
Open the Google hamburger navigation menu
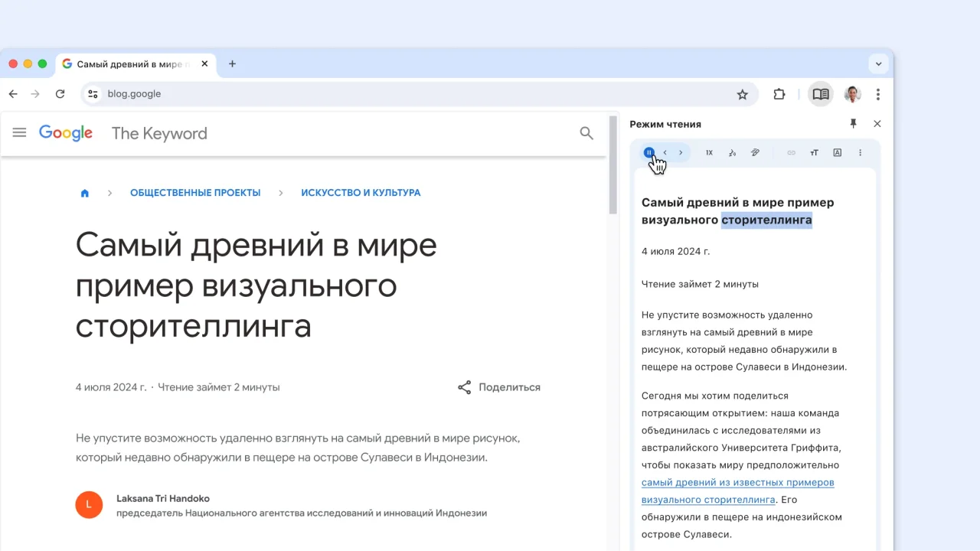tap(19, 132)
